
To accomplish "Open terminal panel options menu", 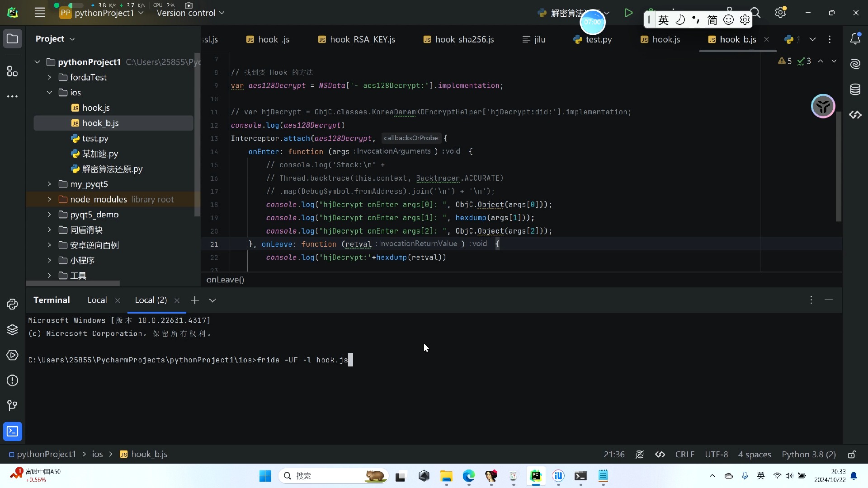I will (811, 300).
